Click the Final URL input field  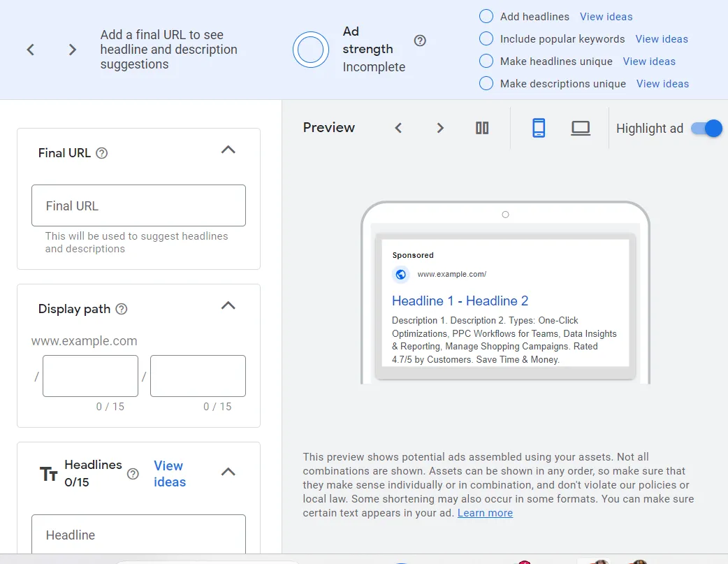pos(138,205)
